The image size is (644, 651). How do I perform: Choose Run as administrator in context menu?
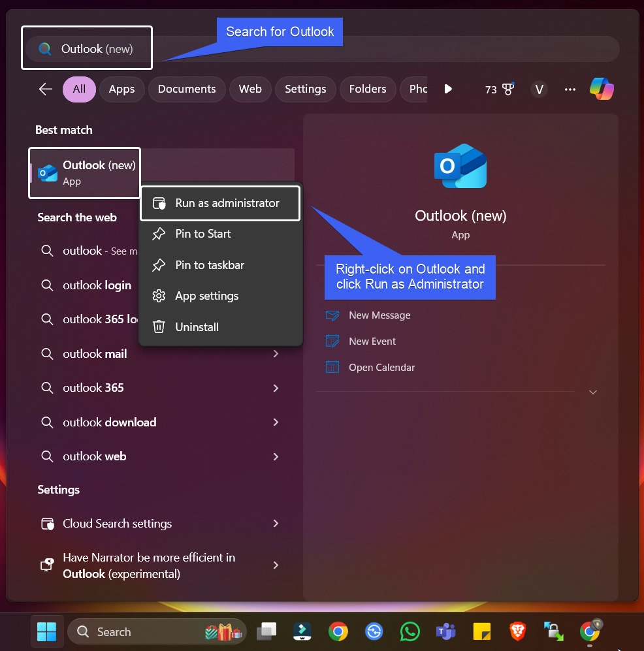pyautogui.click(x=220, y=203)
